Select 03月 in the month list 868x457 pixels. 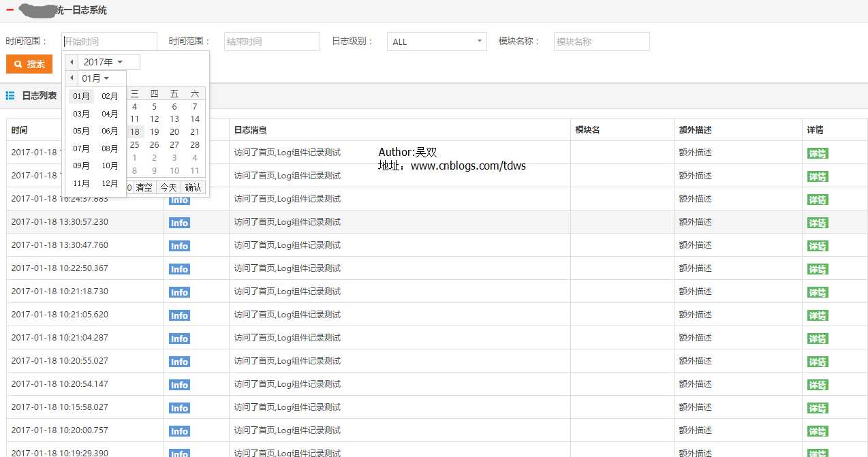(x=81, y=114)
